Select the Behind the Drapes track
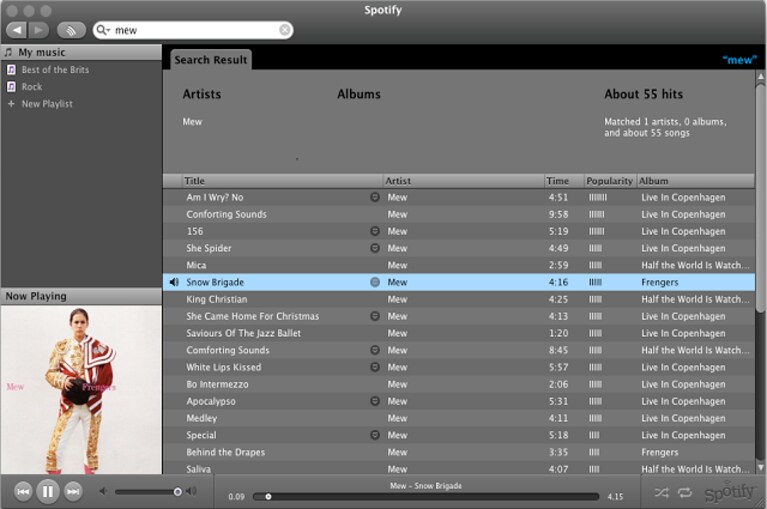The width and height of the screenshot is (767, 509). point(458,452)
